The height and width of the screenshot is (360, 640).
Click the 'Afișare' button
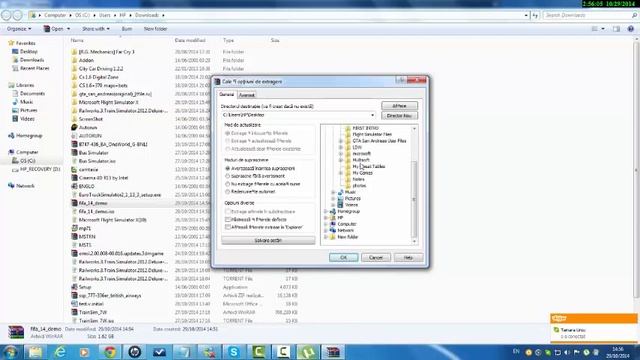point(399,106)
